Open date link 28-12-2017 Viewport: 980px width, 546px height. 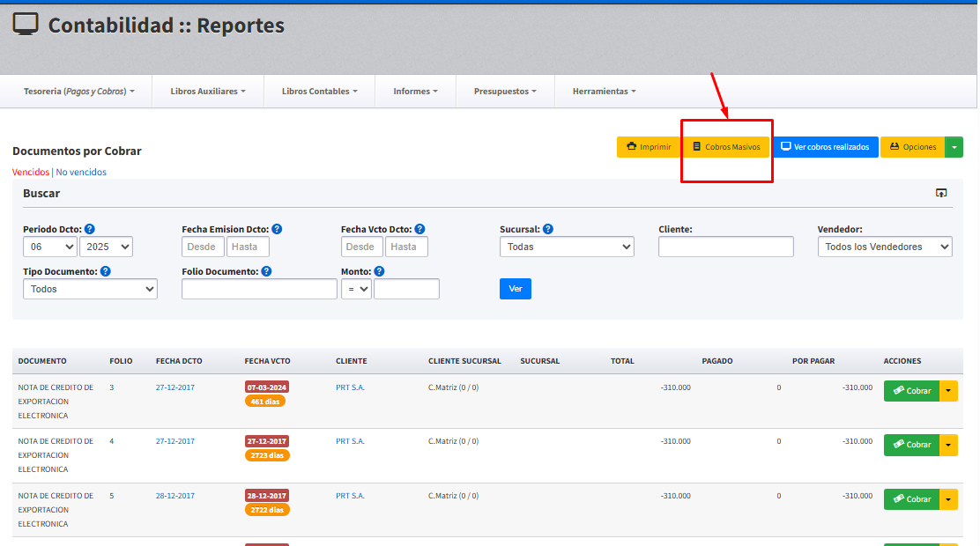[x=175, y=496]
